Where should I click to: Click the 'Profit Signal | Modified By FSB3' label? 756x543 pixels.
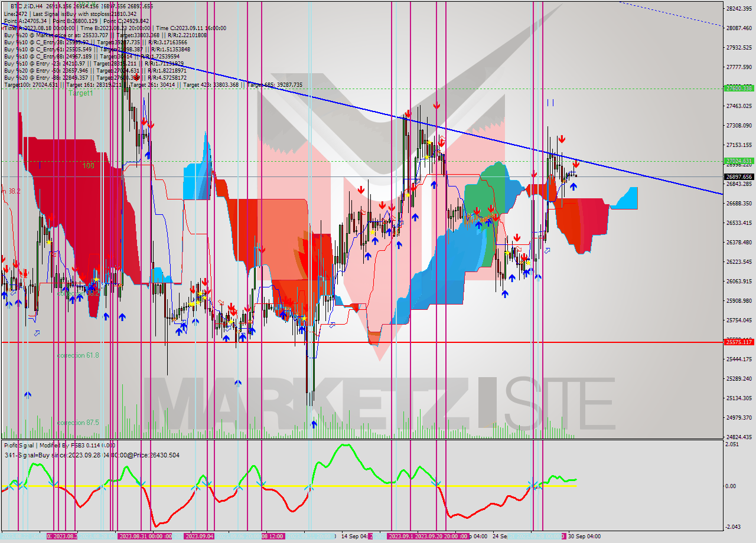(60, 446)
